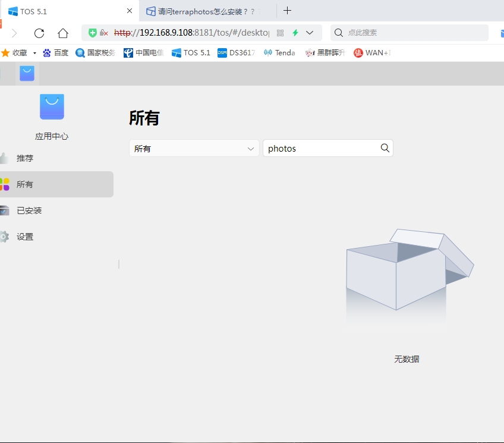The image size is (504, 443).
Task: Click the App Center icon in TOS taskbar
Action: tap(27, 74)
